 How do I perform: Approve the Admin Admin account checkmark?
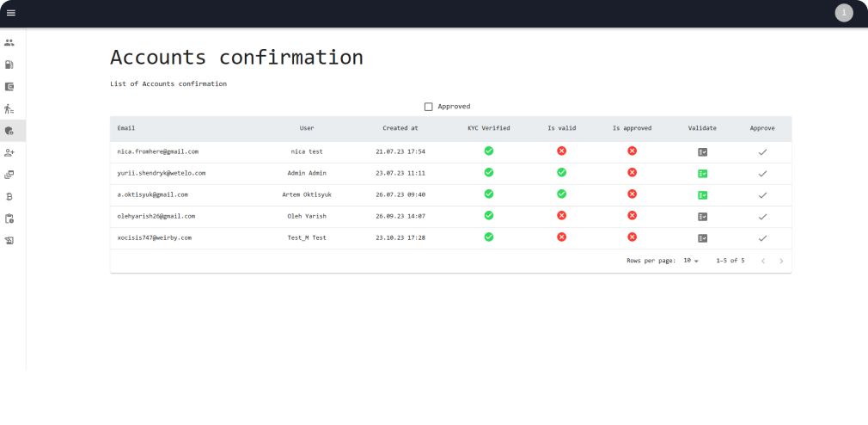tap(762, 174)
